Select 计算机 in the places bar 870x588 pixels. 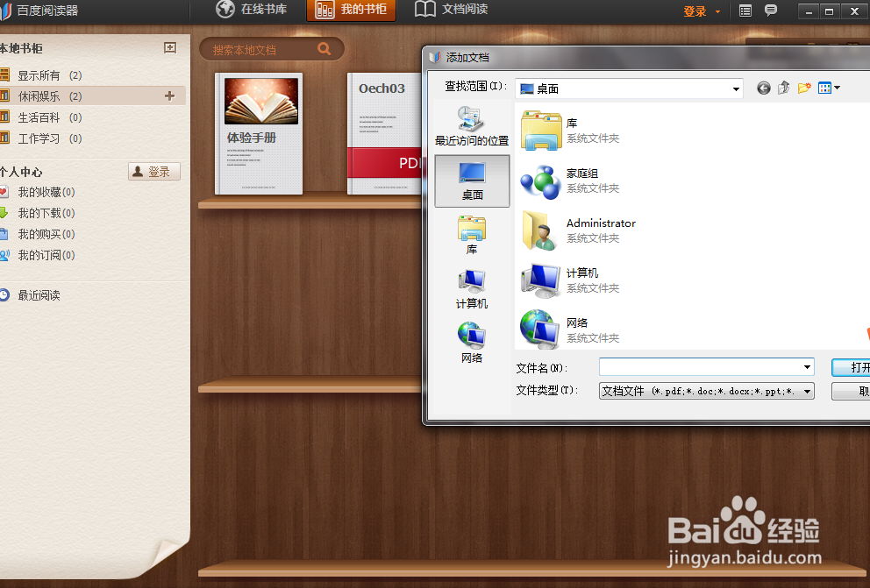(x=472, y=289)
